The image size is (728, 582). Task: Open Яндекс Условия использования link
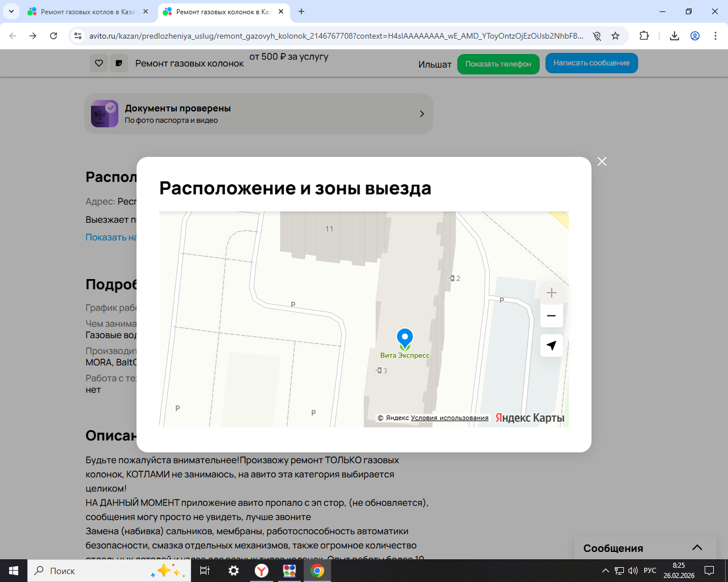click(449, 418)
